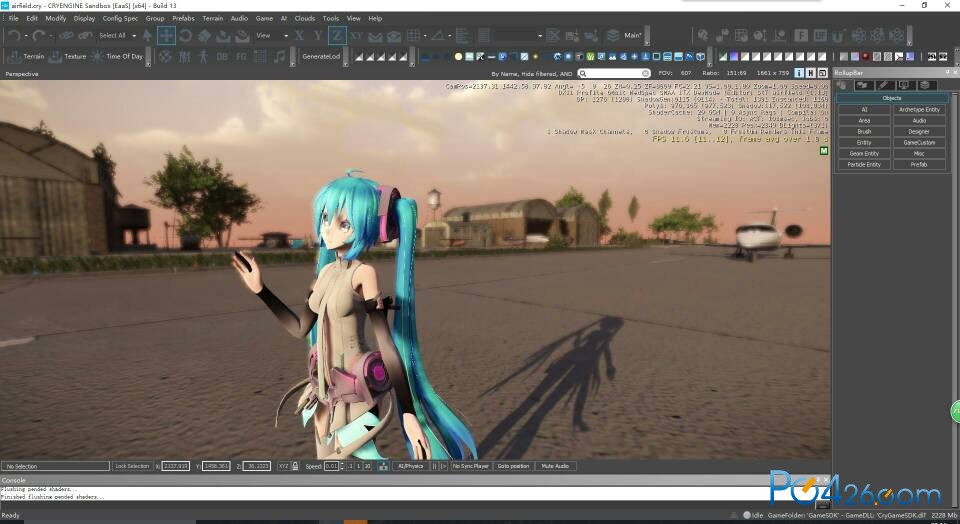Image resolution: width=960 pixels, height=524 pixels.
Task: Select the AI object category
Action: pyautogui.click(x=864, y=110)
